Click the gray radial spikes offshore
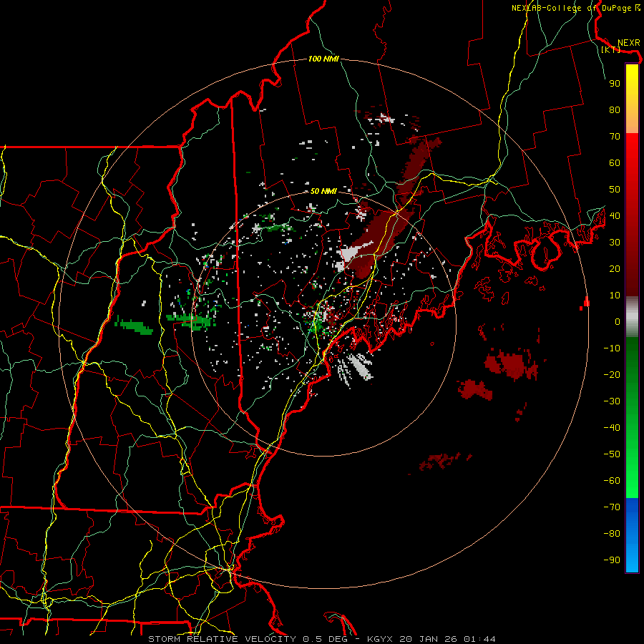This screenshot has height=644, width=644. click(x=355, y=369)
